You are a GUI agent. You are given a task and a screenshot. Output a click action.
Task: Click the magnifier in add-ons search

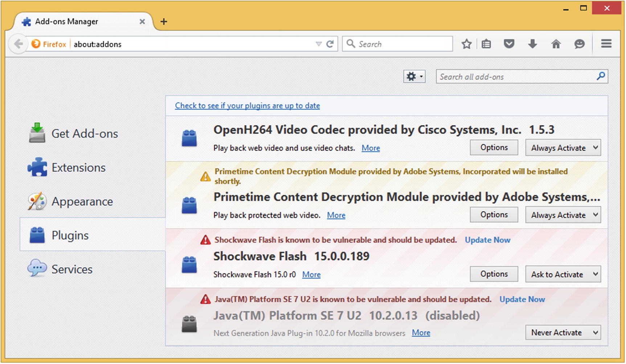[x=601, y=76]
